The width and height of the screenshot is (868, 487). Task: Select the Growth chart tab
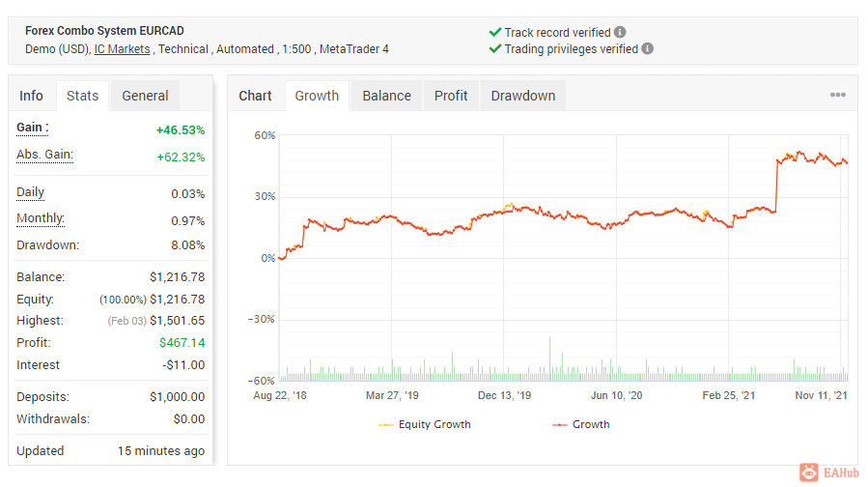[317, 96]
